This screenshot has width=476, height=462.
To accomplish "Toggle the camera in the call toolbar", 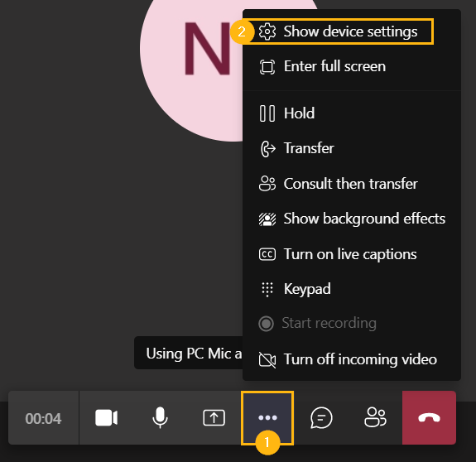I will point(106,418).
